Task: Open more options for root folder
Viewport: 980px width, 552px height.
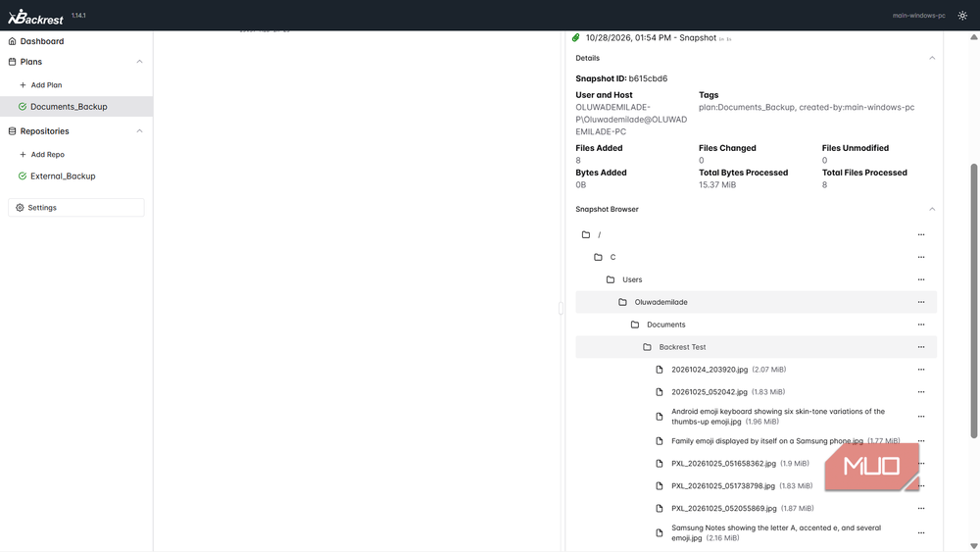Action: coord(921,235)
